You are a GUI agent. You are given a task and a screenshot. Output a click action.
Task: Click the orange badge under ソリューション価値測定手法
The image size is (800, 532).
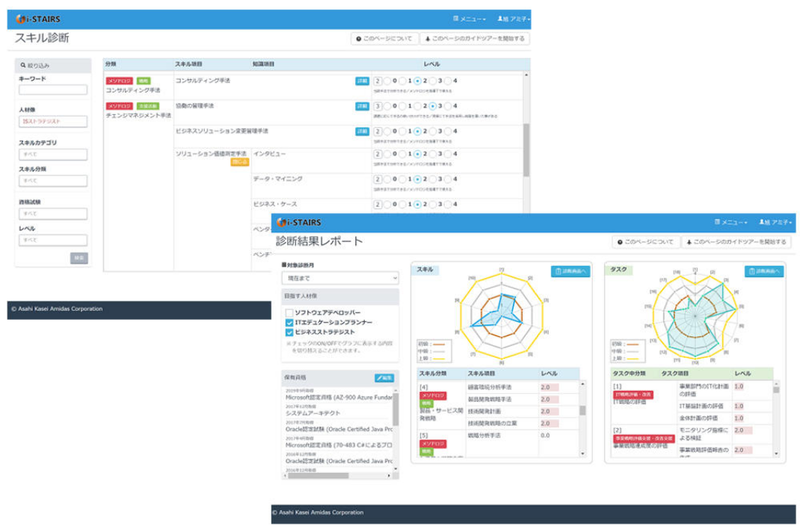(x=239, y=162)
